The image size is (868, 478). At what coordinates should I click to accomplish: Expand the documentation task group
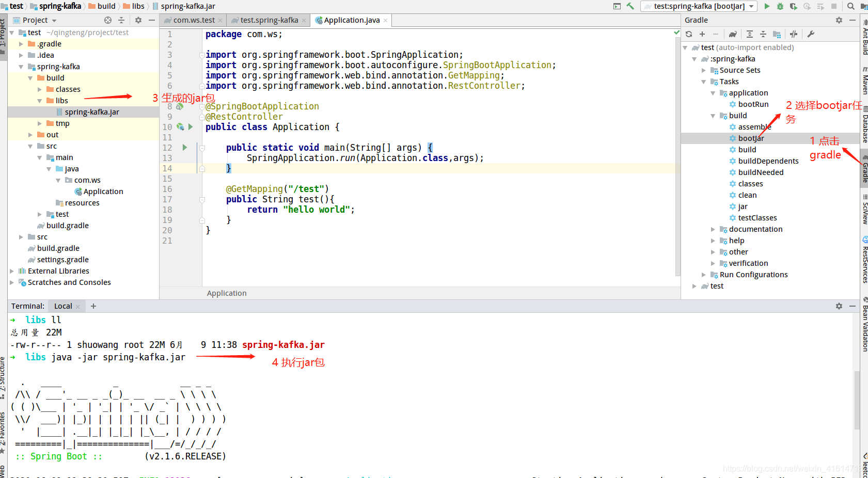713,229
